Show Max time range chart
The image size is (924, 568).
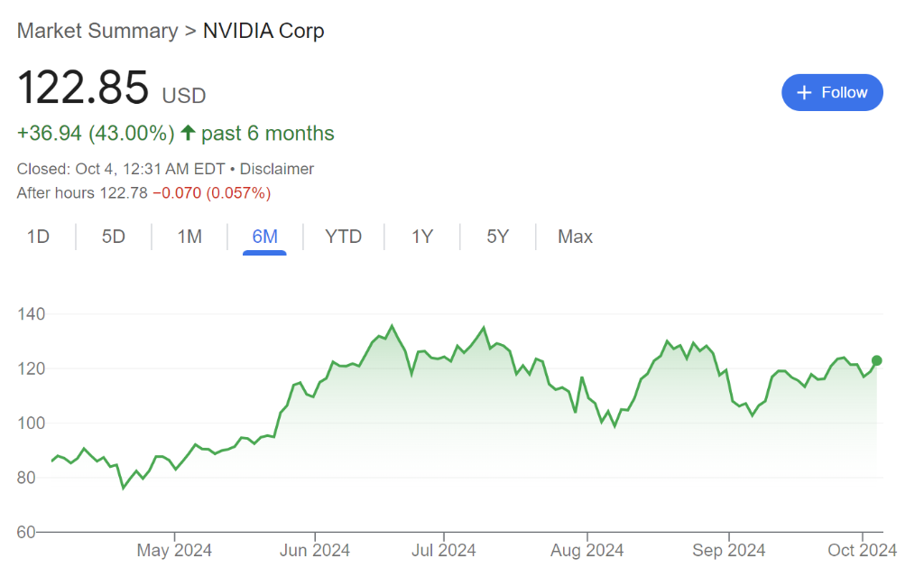[x=575, y=237]
